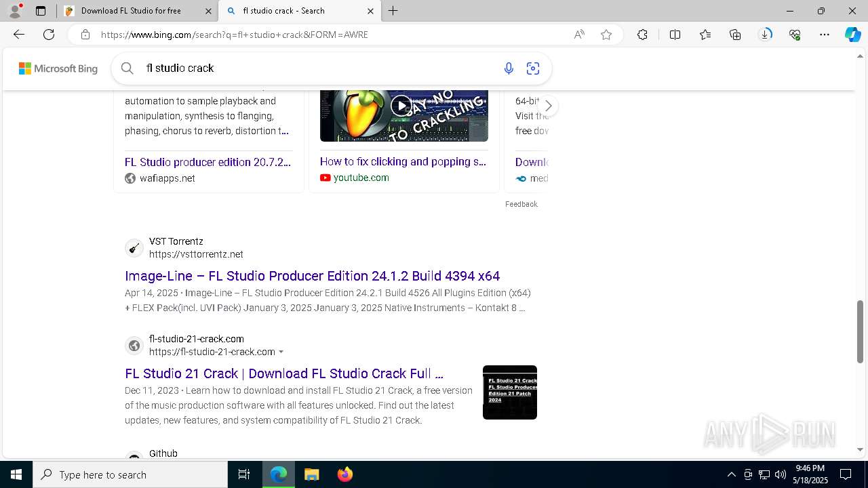View site information lock icon
Screen dimensions: 868x488
(x=85, y=35)
